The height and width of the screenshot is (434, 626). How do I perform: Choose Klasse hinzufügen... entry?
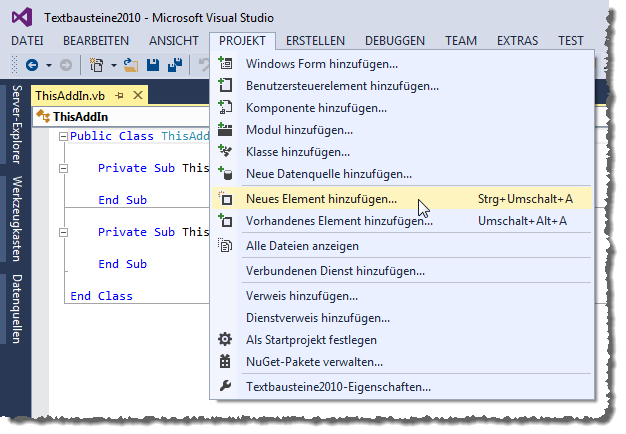click(402, 152)
